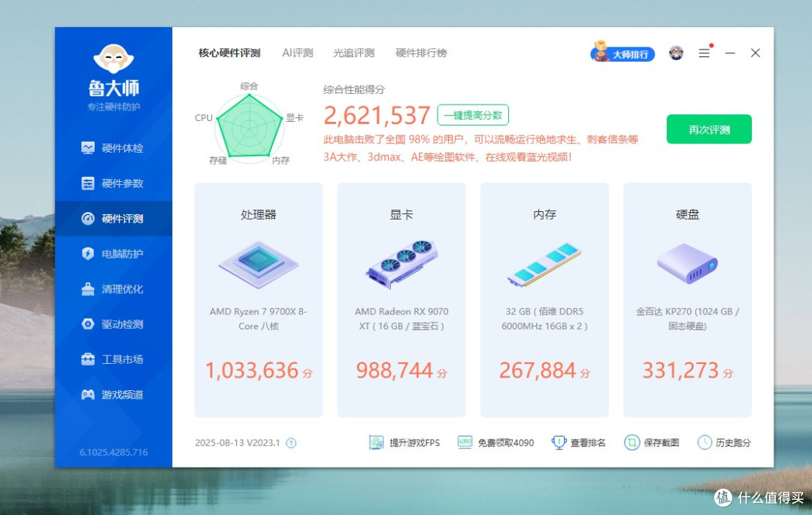Open 硬件体检 in the sidebar
The width and height of the screenshot is (812, 515).
pos(114,148)
